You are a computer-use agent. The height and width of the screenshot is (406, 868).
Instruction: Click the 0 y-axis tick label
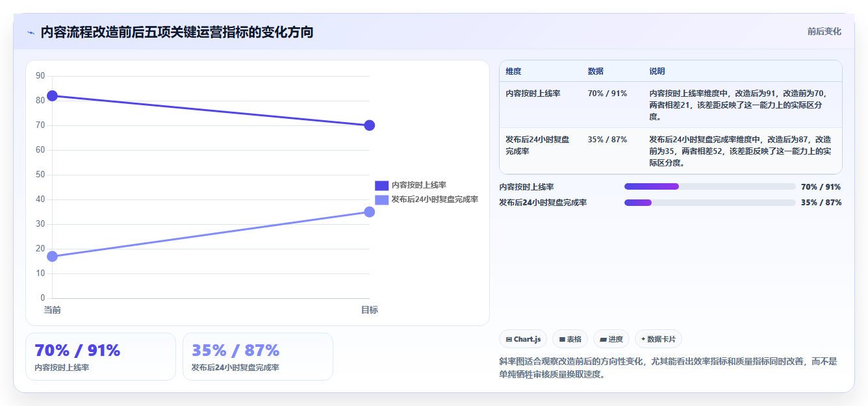pos(43,298)
